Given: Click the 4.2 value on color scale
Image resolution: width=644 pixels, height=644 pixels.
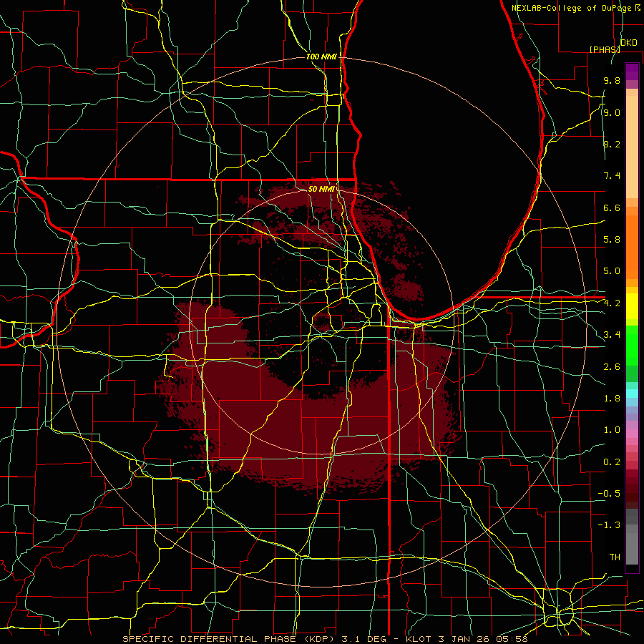Looking at the screenshot, I should click(612, 303).
